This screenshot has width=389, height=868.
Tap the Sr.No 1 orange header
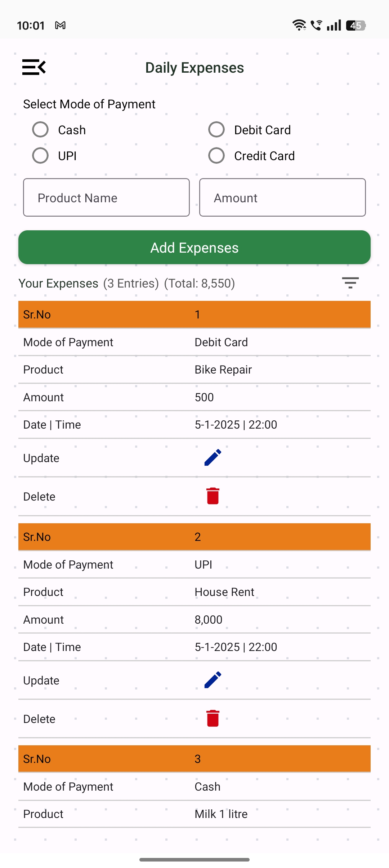(x=194, y=315)
